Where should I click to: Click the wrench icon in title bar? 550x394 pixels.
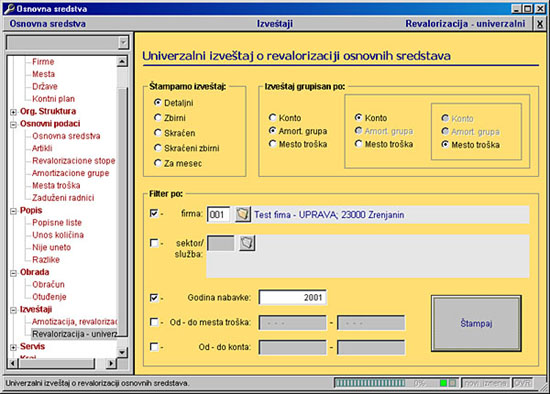tap(9, 9)
